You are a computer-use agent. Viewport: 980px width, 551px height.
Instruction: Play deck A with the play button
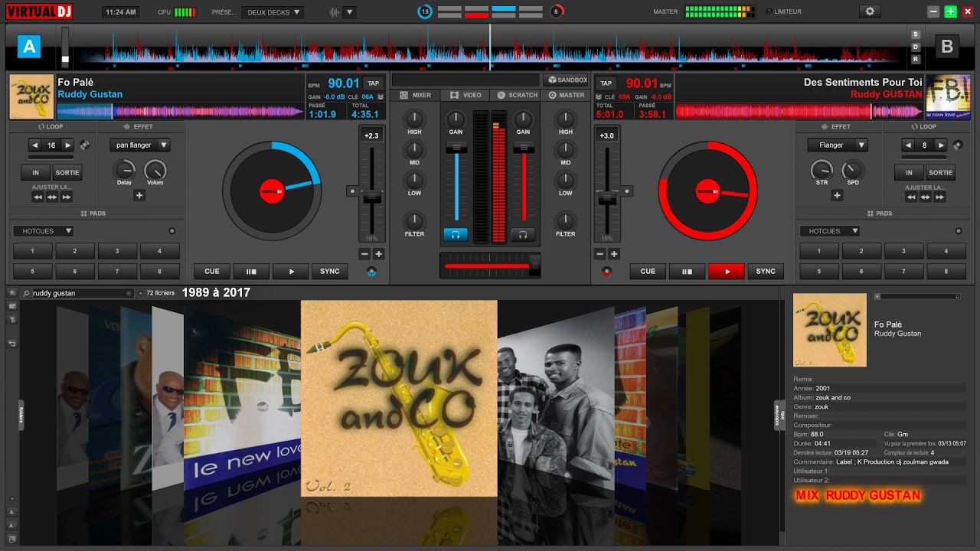pyautogui.click(x=291, y=272)
